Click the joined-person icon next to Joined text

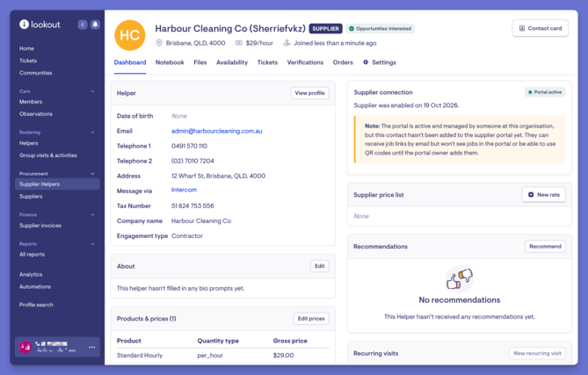point(287,43)
